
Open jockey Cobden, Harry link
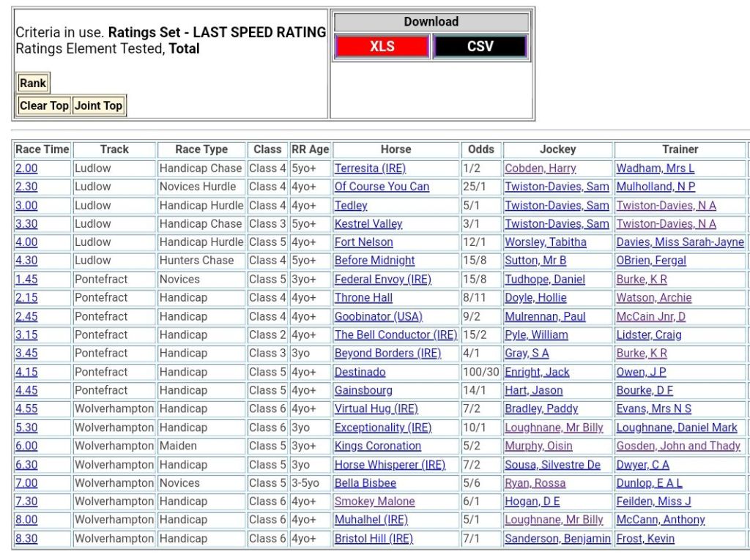pyautogui.click(x=540, y=168)
